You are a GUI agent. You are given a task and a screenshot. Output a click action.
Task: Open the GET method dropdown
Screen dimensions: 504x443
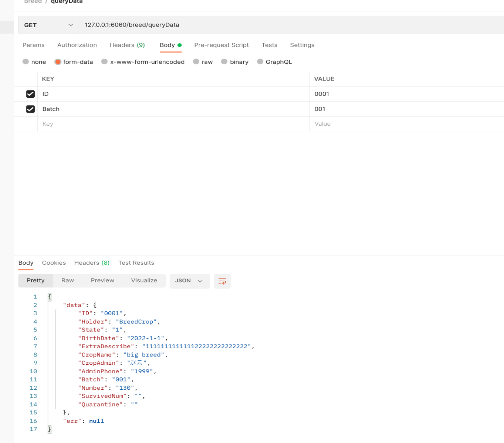pos(48,25)
